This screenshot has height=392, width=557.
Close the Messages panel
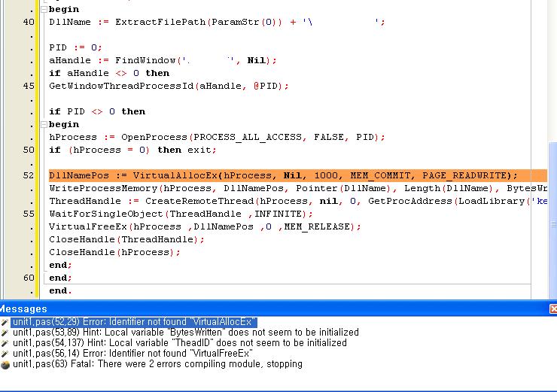[552, 309]
